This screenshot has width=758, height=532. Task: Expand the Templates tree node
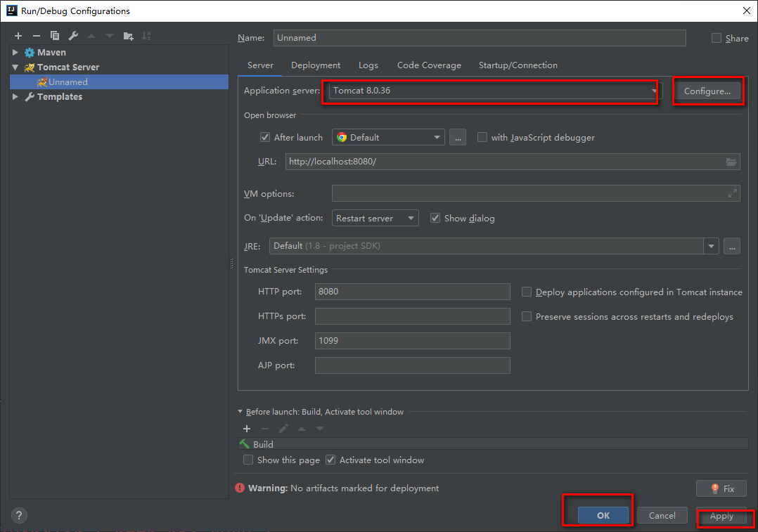click(x=15, y=97)
